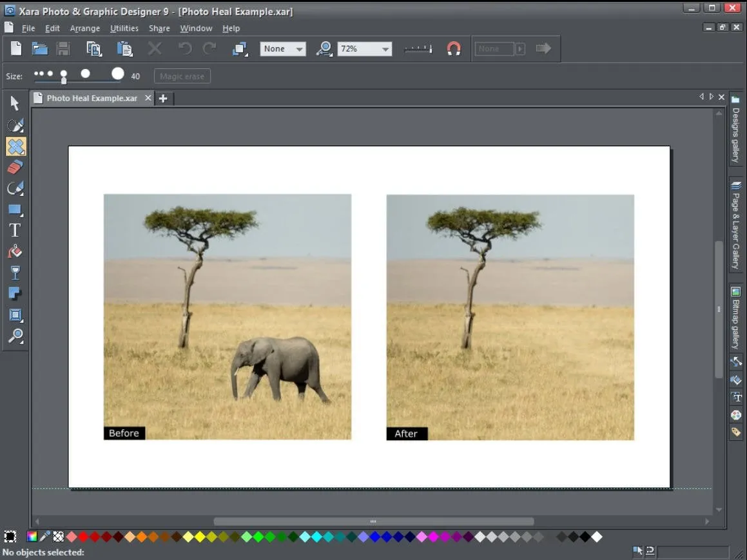
Task: Add a new document with the plus button
Action: pyautogui.click(x=163, y=99)
